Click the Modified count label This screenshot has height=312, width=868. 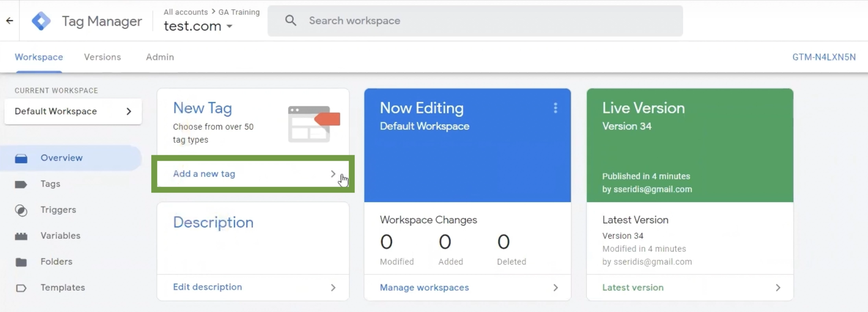(397, 262)
